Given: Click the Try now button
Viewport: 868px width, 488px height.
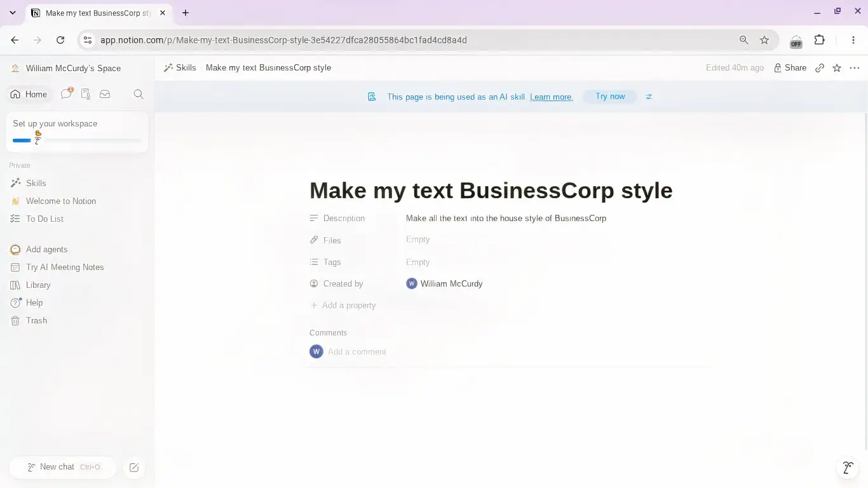Looking at the screenshot, I should pyautogui.click(x=610, y=97).
